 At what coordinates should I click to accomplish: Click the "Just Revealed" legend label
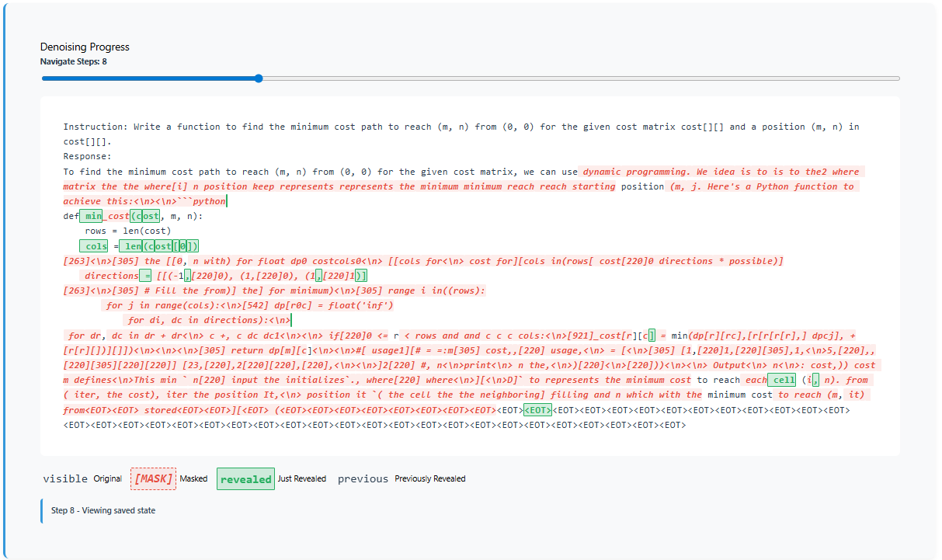click(302, 478)
